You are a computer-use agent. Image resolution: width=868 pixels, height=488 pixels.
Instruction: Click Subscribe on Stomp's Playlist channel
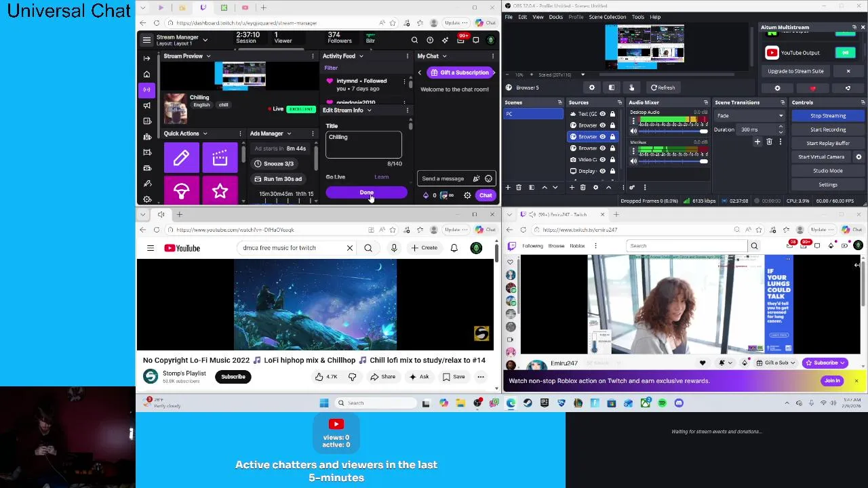pyautogui.click(x=233, y=377)
